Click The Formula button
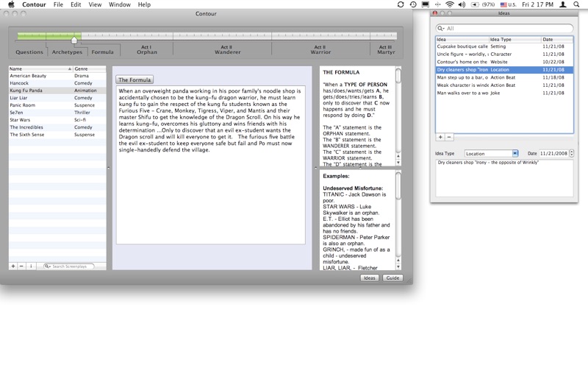This screenshot has height=368, width=588. 135,79
